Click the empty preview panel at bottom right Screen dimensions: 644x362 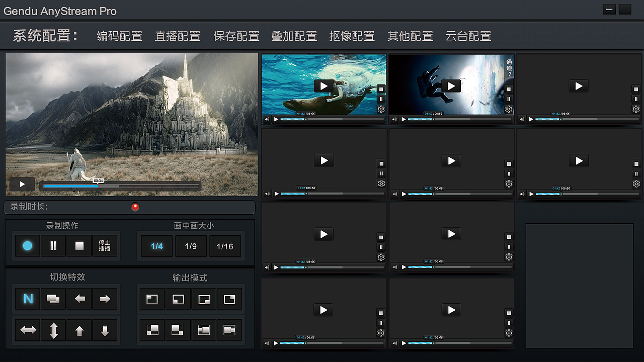click(580, 286)
